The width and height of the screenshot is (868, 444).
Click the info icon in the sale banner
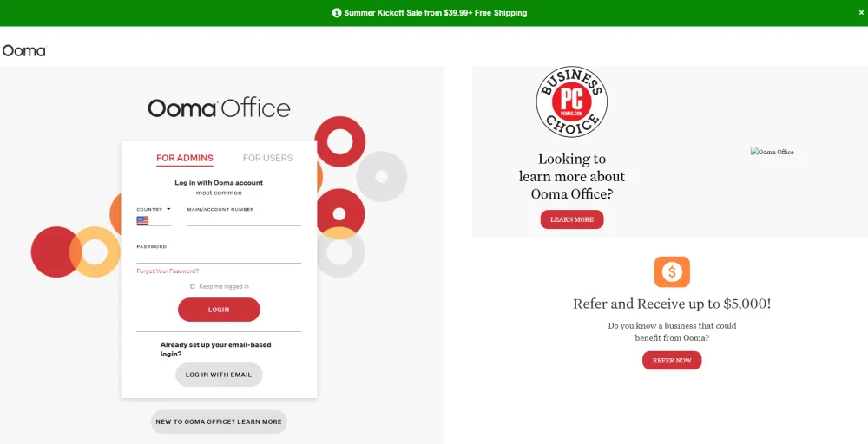(x=337, y=13)
